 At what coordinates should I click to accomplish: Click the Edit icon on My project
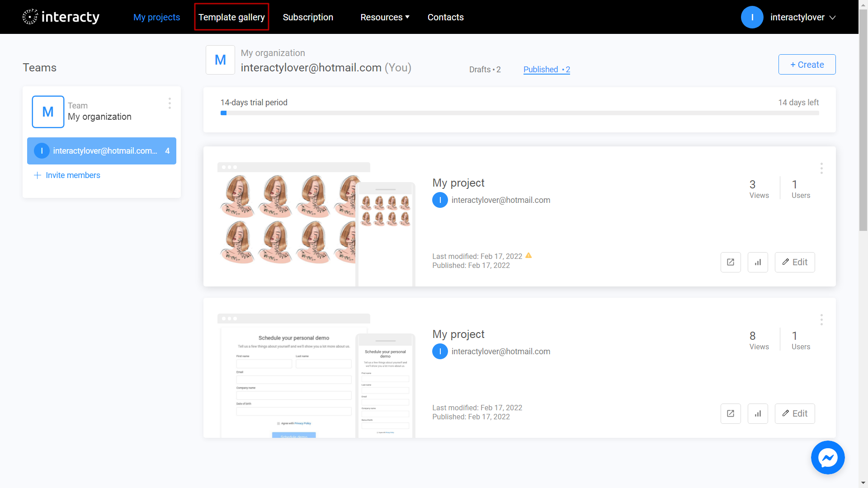(795, 262)
